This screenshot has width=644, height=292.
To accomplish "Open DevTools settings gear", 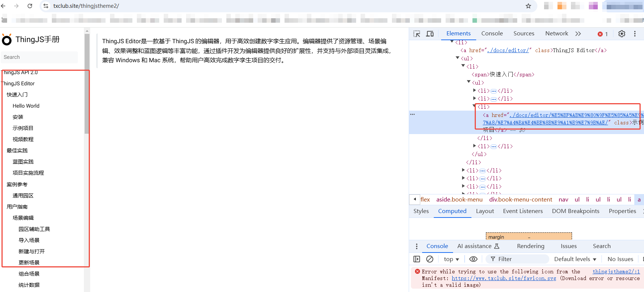I will [622, 34].
